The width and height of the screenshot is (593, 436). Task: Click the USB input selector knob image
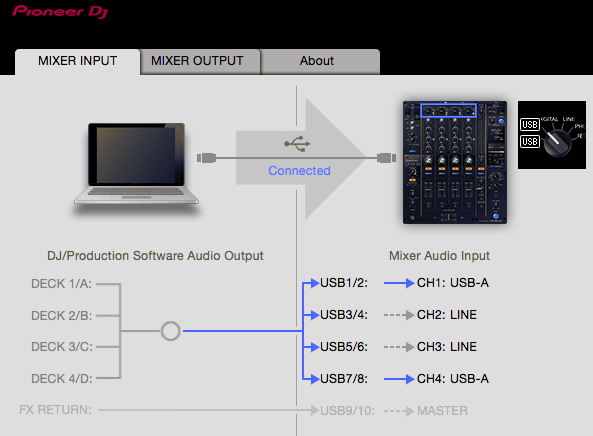552,135
